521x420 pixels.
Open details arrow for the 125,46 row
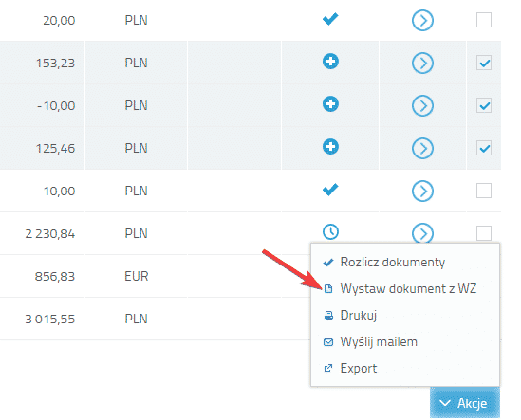coord(422,149)
